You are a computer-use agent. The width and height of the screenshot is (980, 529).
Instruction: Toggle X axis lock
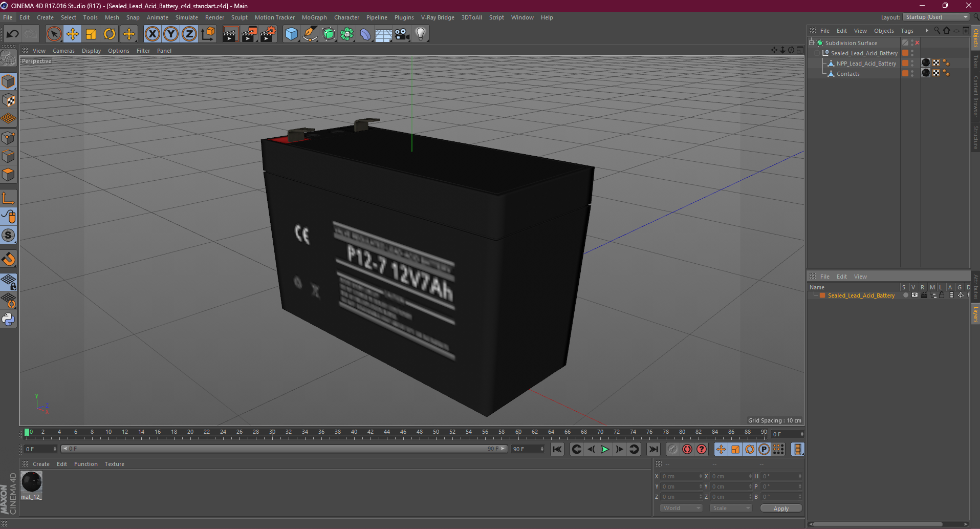[x=152, y=34]
